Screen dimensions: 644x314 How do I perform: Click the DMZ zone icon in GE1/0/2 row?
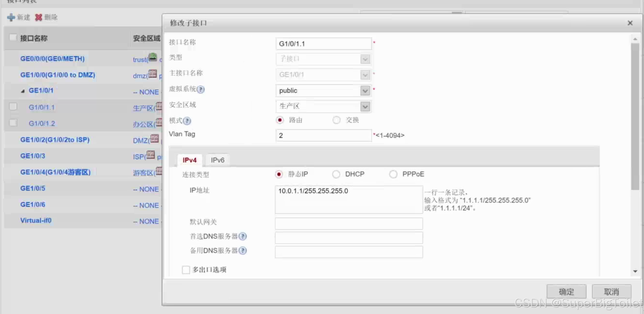click(155, 139)
